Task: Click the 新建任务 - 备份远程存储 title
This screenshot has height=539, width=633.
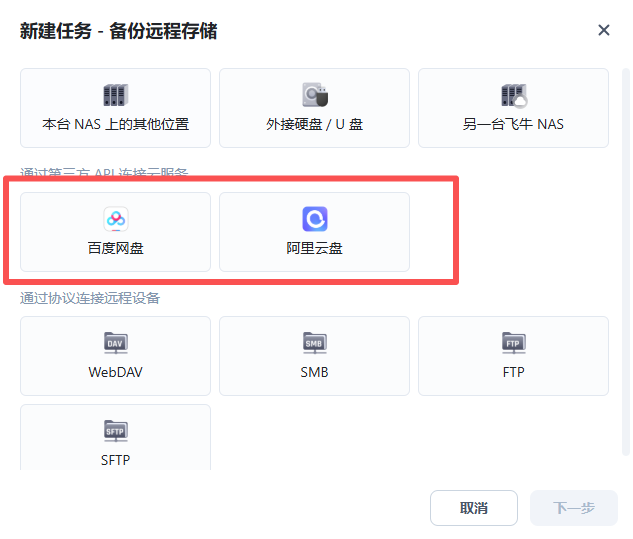Action: (119, 31)
